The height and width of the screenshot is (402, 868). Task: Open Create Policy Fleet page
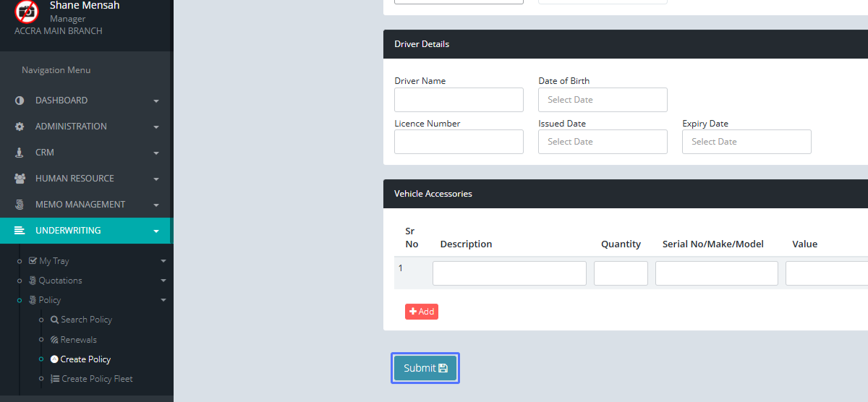coord(97,379)
